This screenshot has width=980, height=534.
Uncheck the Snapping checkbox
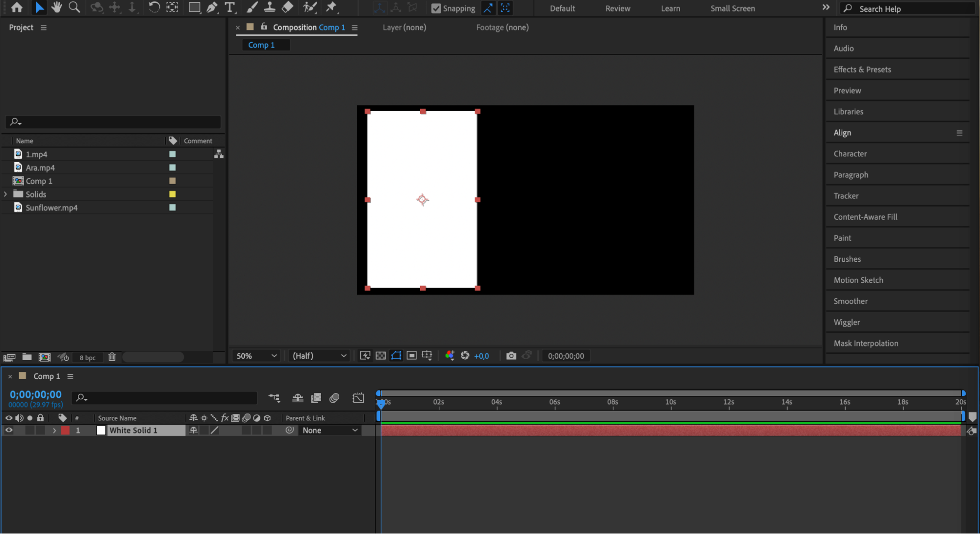436,8
